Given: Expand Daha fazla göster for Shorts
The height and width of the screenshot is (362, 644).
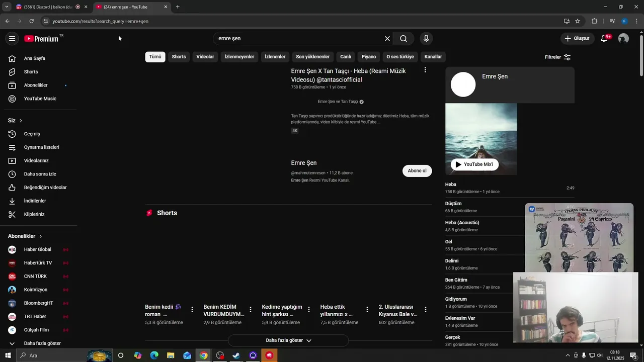Looking at the screenshot, I should (x=288, y=340).
